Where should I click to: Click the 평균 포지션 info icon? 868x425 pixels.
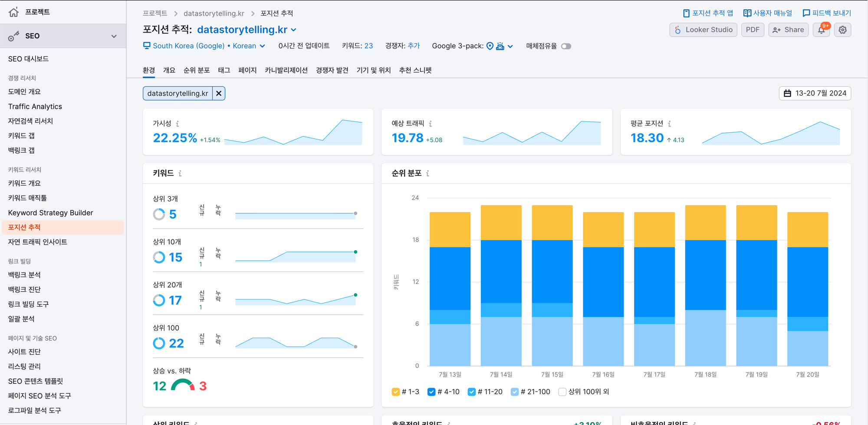(670, 124)
